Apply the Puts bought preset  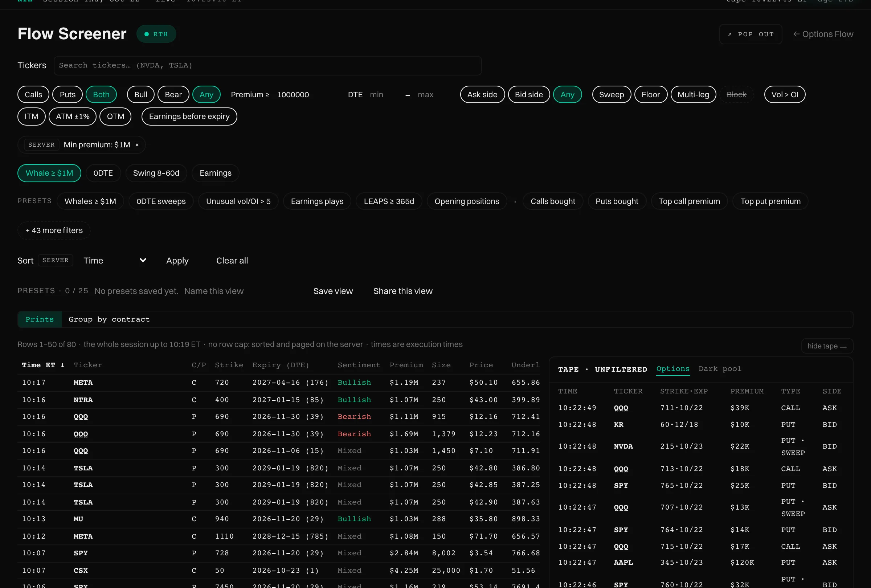pos(617,201)
